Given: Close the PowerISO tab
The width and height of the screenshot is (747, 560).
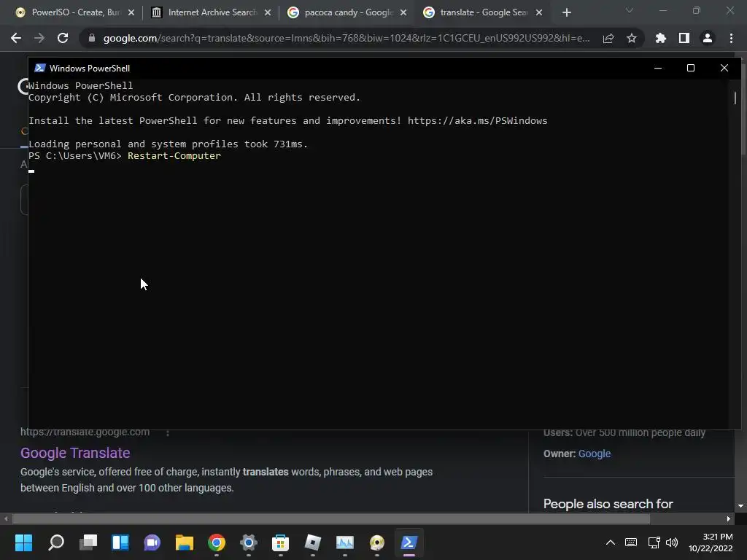Looking at the screenshot, I should [x=131, y=12].
